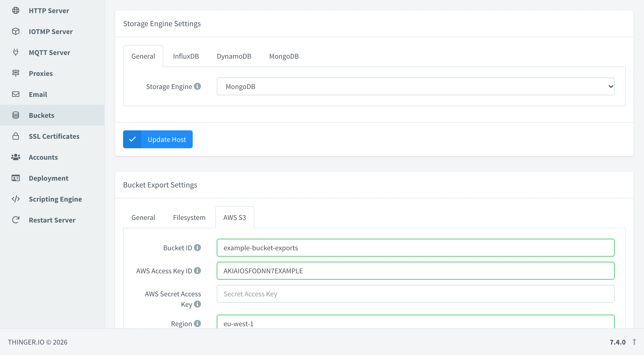Open SSL Certificates from sidebar

[52, 136]
